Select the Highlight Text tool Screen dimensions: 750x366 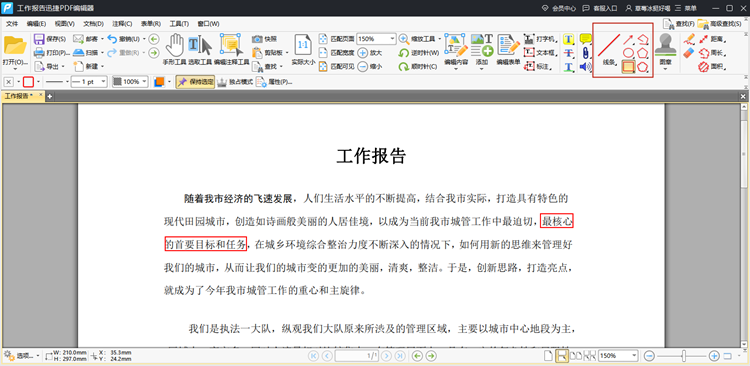(x=569, y=39)
